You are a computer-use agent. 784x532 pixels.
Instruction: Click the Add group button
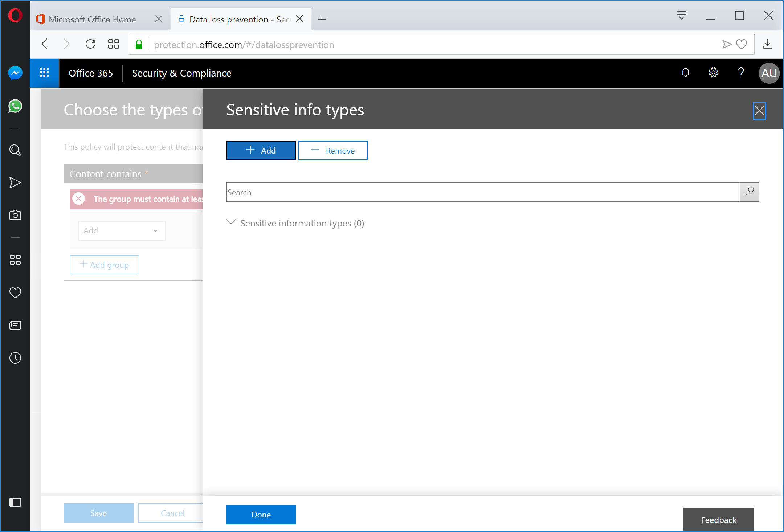click(104, 265)
